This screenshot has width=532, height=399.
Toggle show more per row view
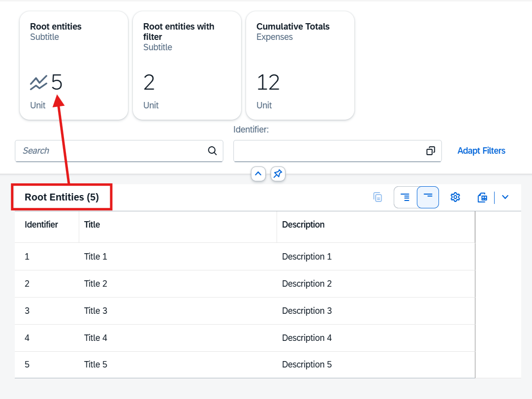click(x=405, y=198)
